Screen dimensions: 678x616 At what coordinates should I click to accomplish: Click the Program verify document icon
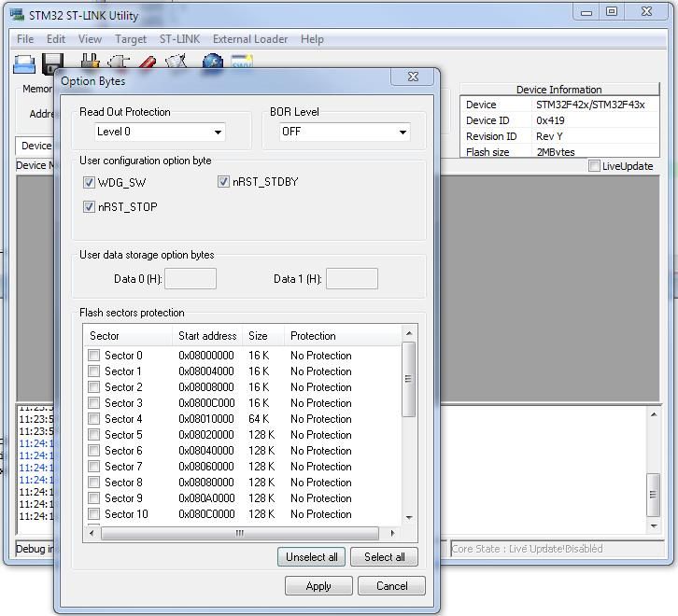(x=177, y=61)
